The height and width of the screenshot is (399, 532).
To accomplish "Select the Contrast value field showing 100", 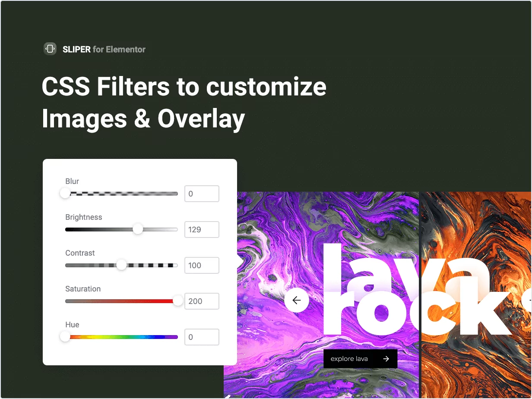I will click(202, 265).
